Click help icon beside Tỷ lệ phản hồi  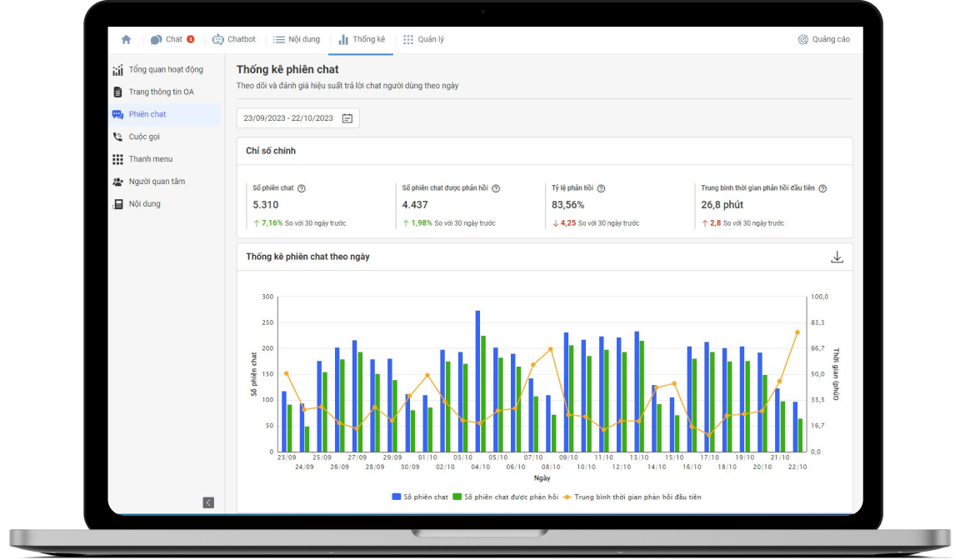[601, 188]
